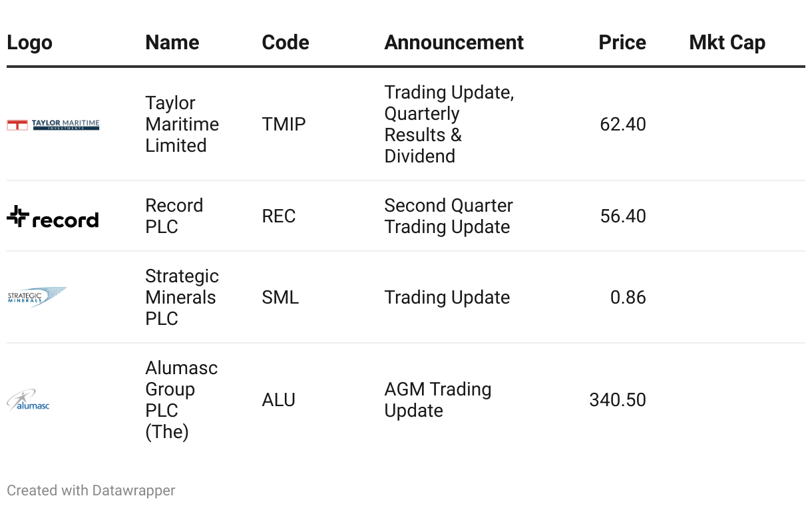This screenshot has height=506, width=812.
Task: Click the Alumasc logo
Action: coord(29,400)
